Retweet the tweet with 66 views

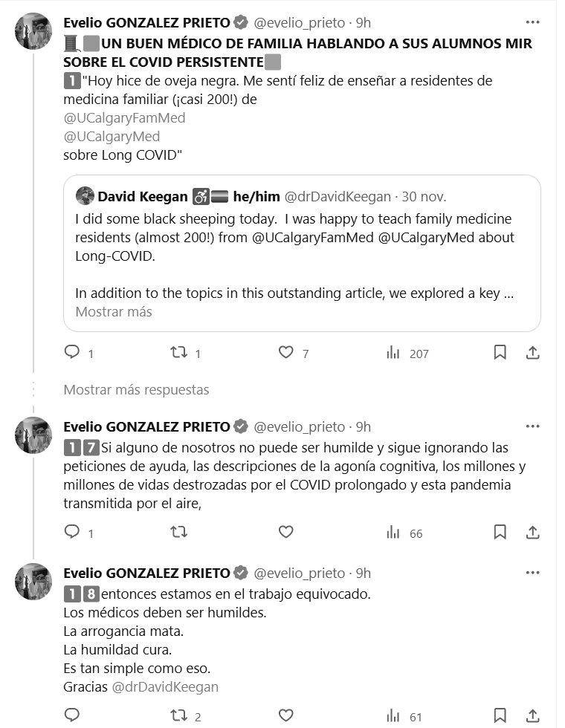coord(179,532)
